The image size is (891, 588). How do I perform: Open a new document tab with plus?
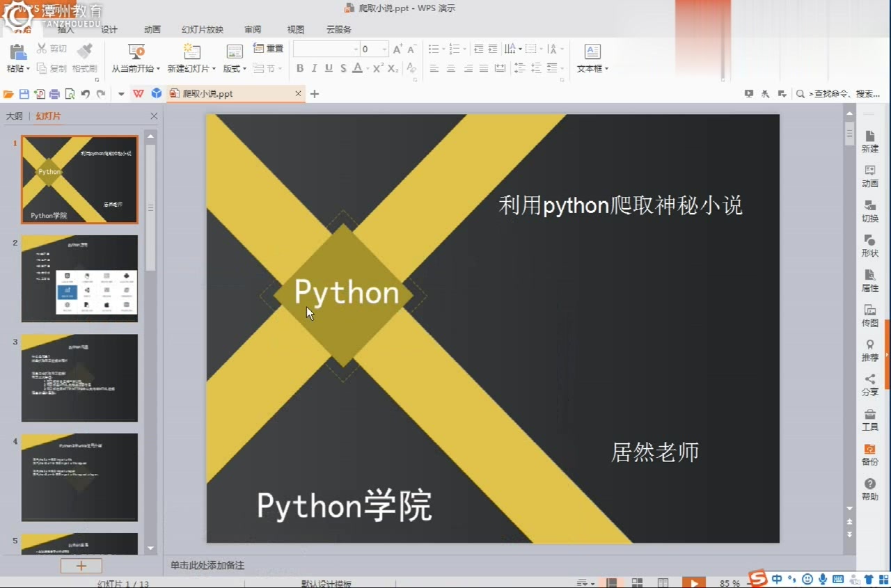tap(315, 94)
